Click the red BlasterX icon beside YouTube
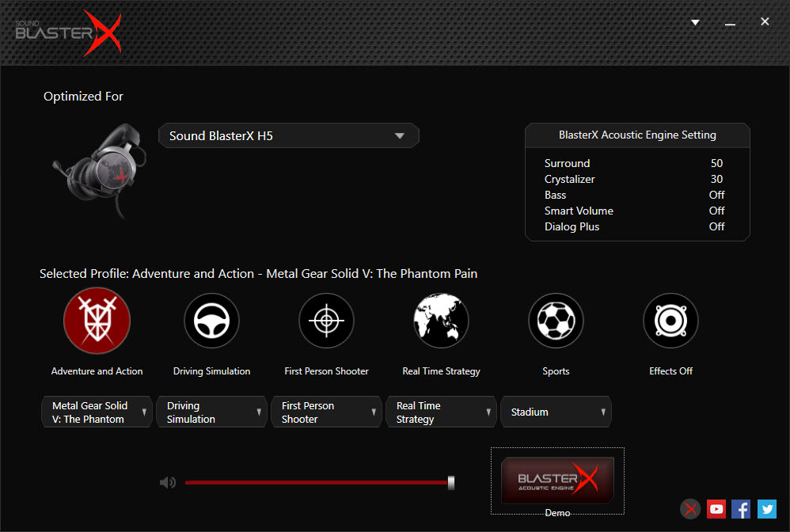790x532 pixels. pyautogui.click(x=690, y=509)
